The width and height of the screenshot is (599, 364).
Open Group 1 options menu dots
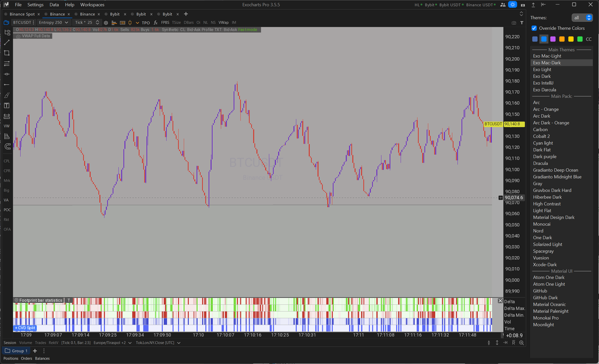[44, 351]
